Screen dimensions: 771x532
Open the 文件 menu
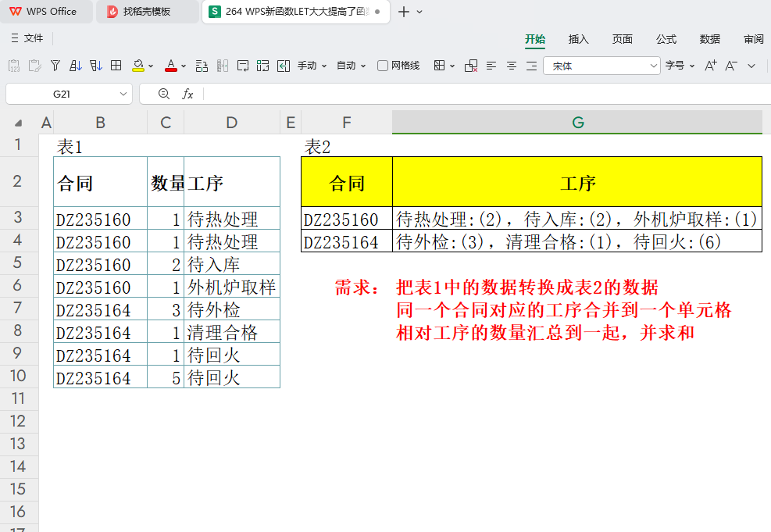pyautogui.click(x=27, y=37)
